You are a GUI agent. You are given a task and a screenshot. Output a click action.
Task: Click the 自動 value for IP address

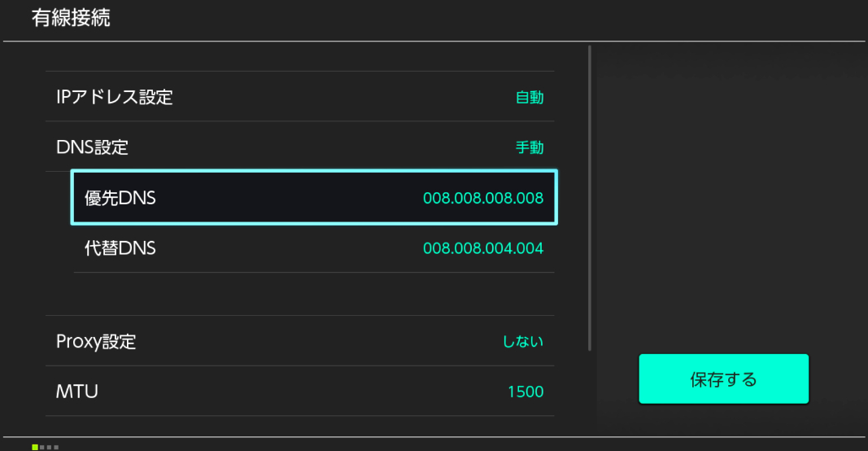click(529, 98)
